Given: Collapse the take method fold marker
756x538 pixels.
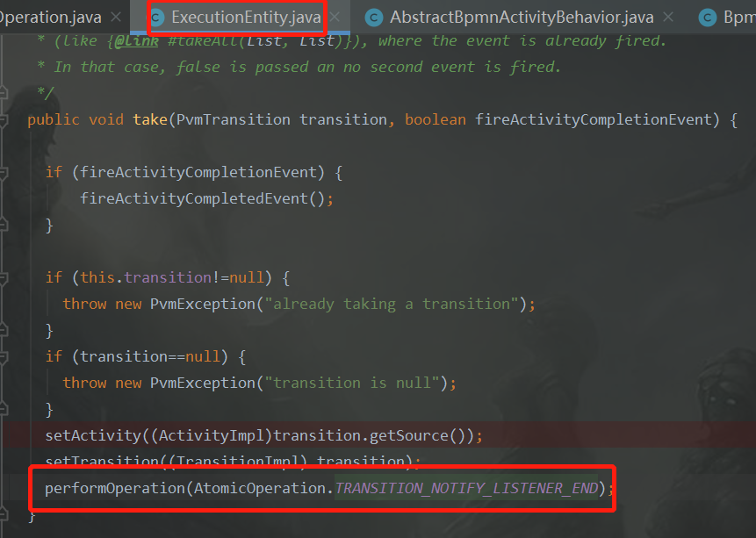Looking at the screenshot, I should pyautogui.click(x=4, y=119).
